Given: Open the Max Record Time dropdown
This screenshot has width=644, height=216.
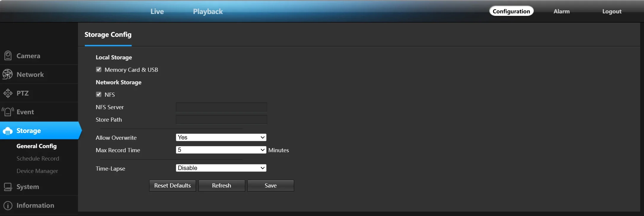Looking at the screenshot, I should (x=221, y=150).
